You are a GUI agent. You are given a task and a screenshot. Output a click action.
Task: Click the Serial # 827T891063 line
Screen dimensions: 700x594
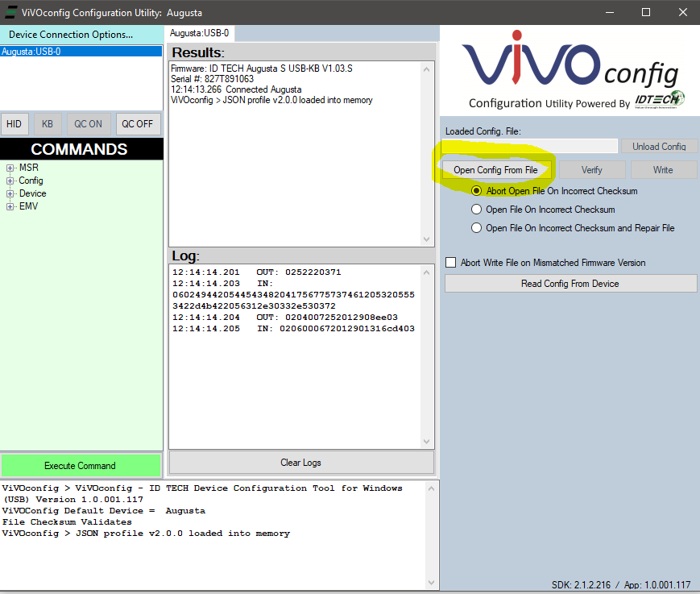tap(212, 79)
